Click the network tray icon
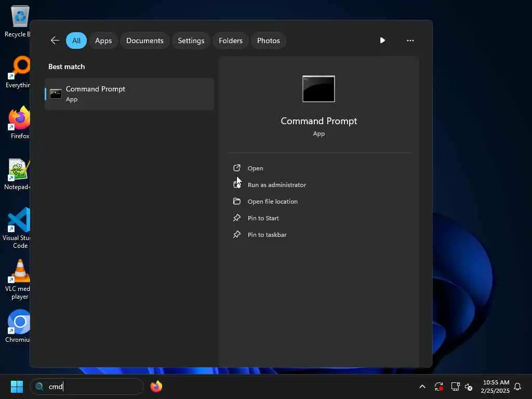The height and width of the screenshot is (399, 532). pos(455,387)
